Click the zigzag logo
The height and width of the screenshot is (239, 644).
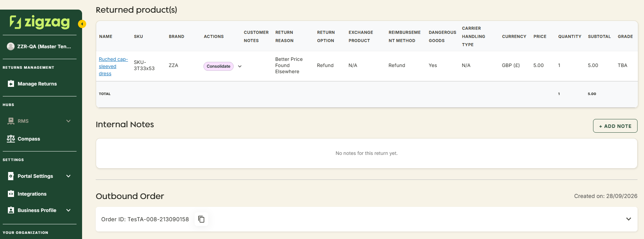coord(40,22)
